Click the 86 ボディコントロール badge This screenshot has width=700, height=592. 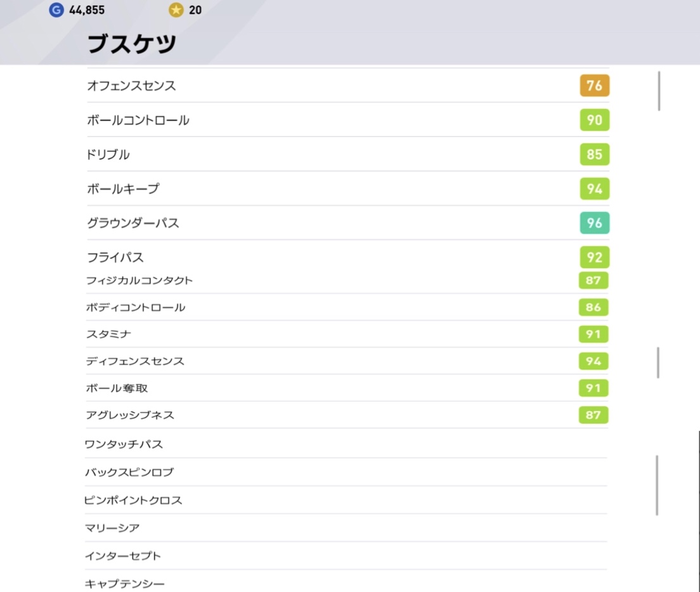(593, 307)
